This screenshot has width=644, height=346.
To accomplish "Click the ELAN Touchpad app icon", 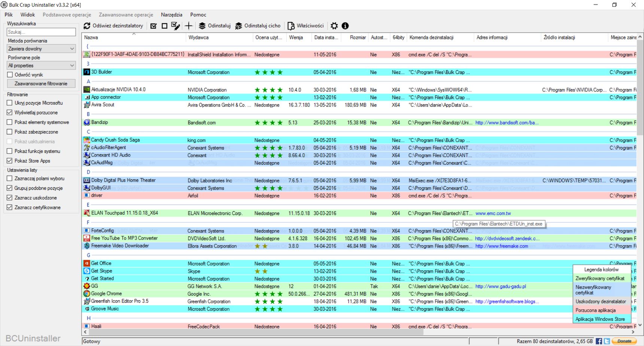I will pyautogui.click(x=87, y=213).
